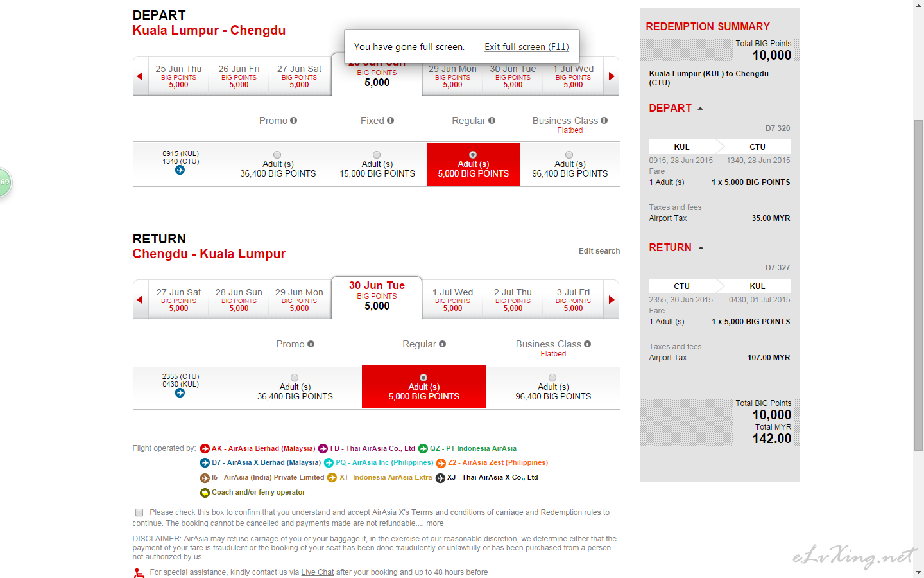
Task: Tick the terms and conditions confirmation checkbox
Action: [x=139, y=512]
